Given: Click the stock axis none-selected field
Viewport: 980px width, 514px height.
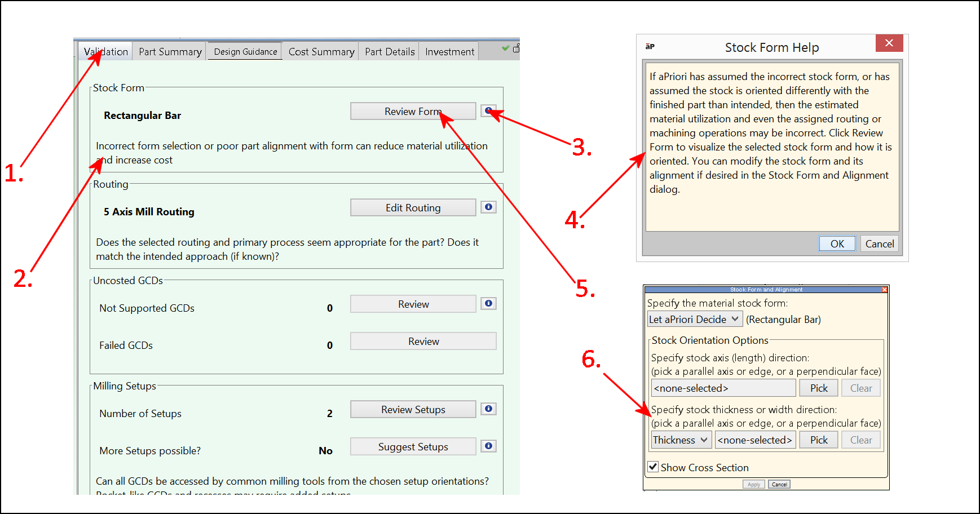Looking at the screenshot, I should point(723,388).
